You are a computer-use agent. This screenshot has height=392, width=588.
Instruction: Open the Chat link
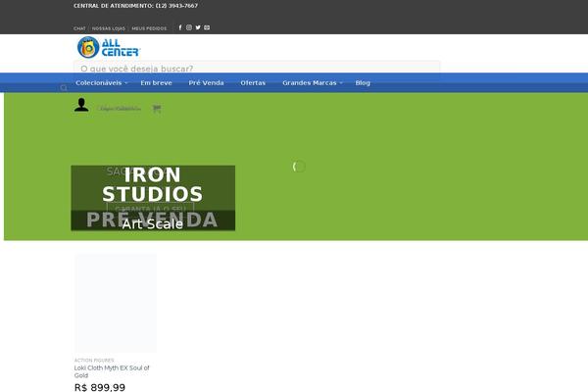(x=79, y=28)
